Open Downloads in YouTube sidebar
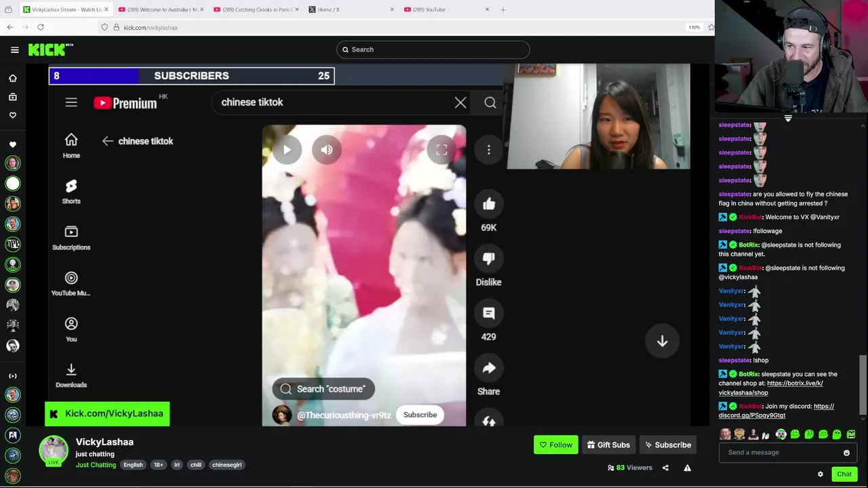 tap(71, 375)
